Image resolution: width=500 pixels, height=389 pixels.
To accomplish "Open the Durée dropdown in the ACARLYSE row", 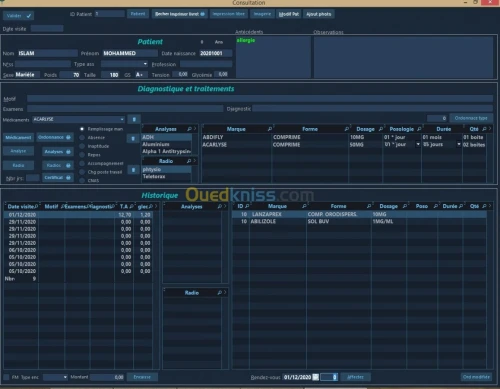I will (459, 144).
